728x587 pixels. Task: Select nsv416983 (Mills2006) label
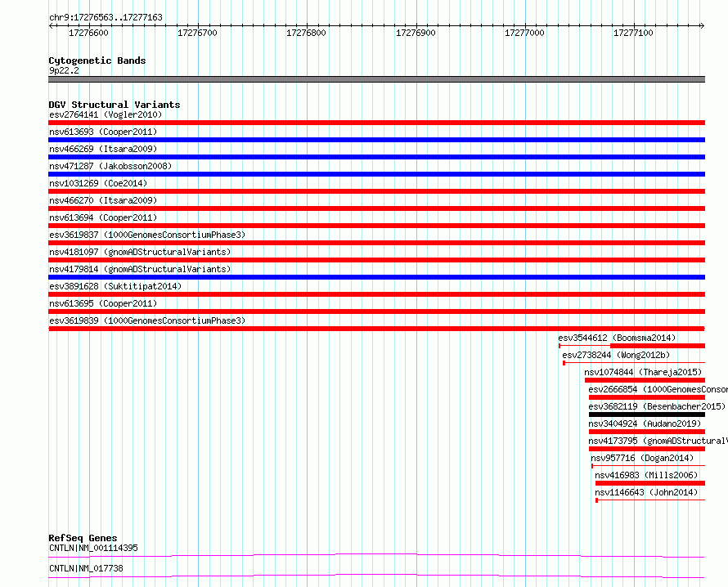tap(646, 475)
